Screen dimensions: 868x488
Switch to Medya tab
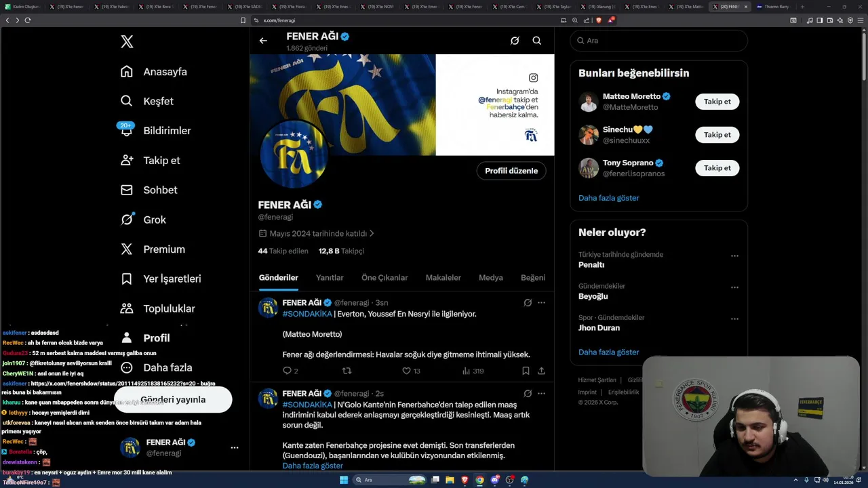[491, 277]
